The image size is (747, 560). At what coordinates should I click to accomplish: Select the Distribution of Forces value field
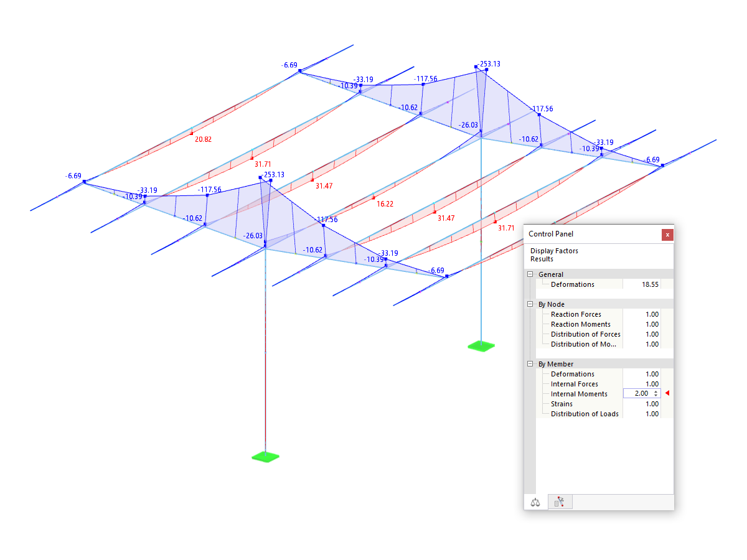point(650,334)
